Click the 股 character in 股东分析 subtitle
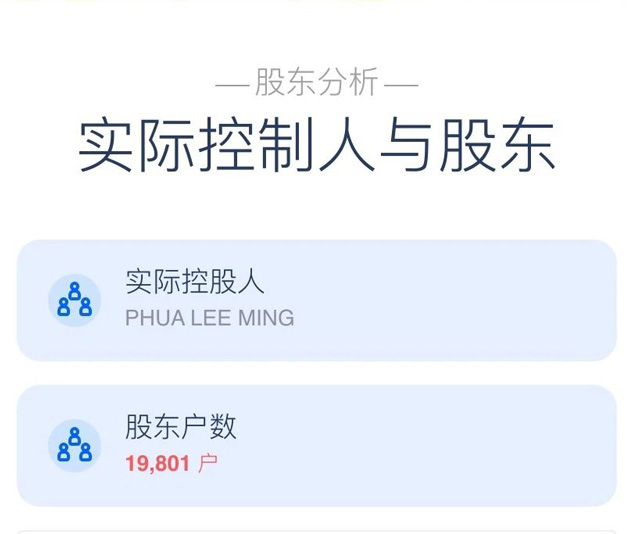This screenshot has height=534, width=640. tap(271, 83)
